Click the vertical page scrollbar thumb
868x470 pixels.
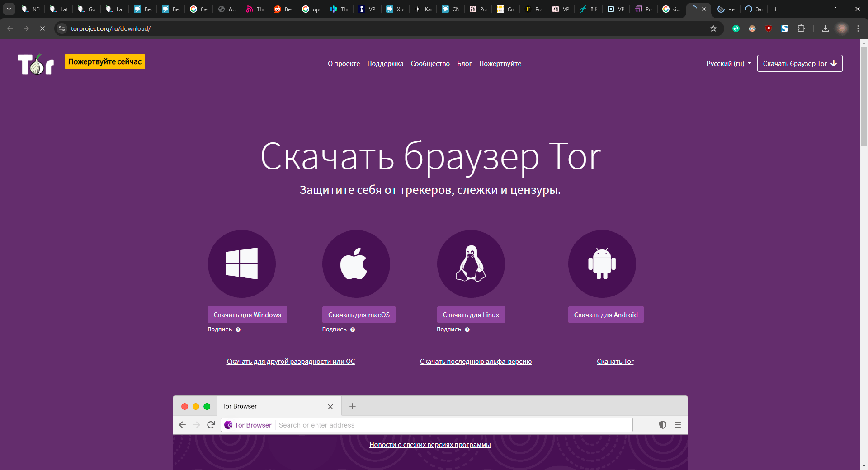coord(864,96)
